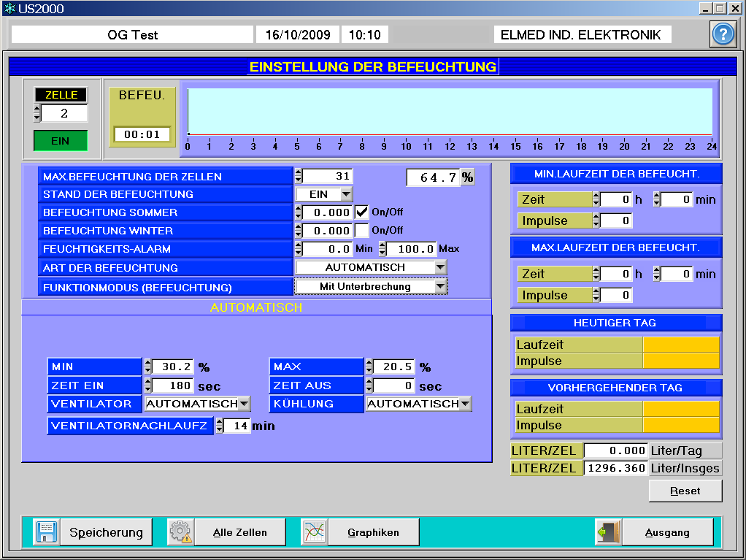Click the Reset button

[685, 491]
